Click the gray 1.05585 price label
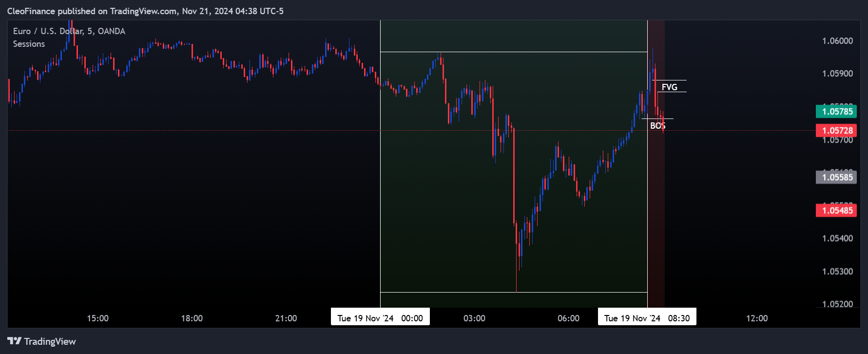The width and height of the screenshot is (868, 354). 836,177
